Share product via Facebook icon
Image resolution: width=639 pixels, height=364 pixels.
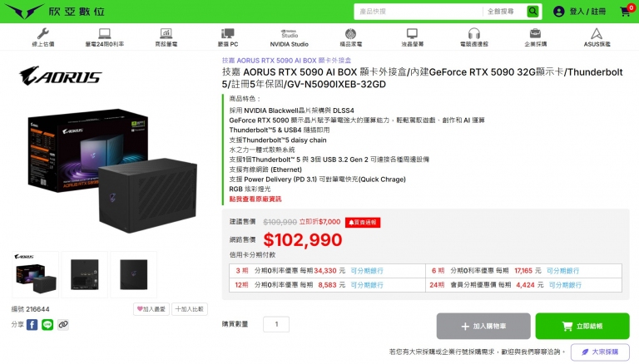[x=32, y=324]
